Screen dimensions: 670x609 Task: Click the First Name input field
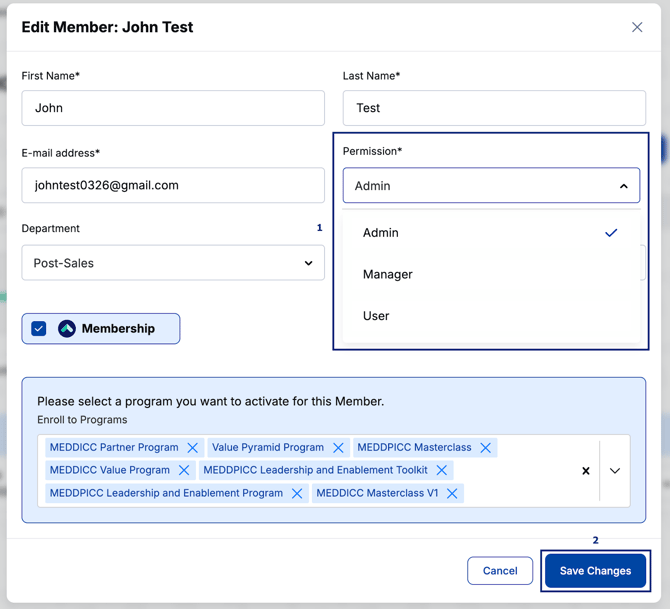point(173,108)
